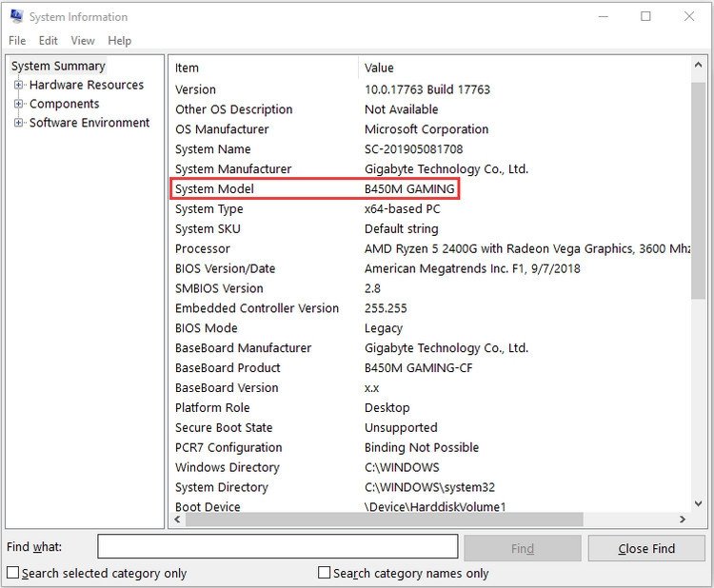This screenshot has height=588, width=714.
Task: Enable Search selected category only checkbox
Action: (x=13, y=573)
